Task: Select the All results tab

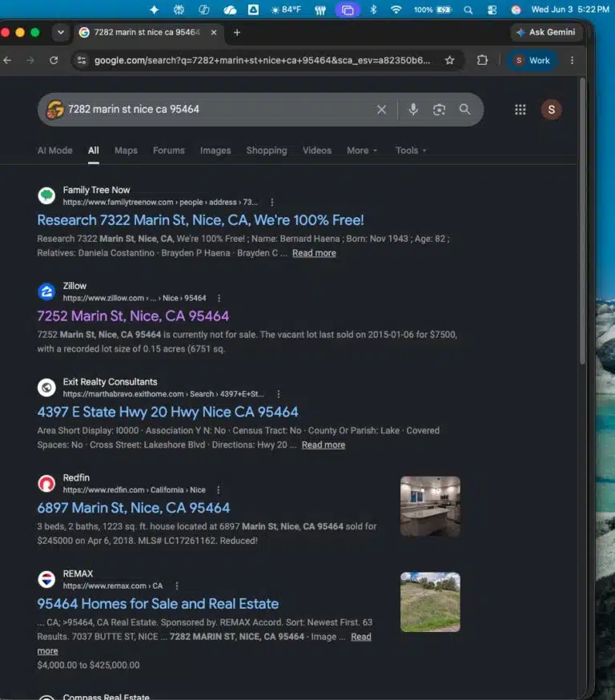Action: coord(93,151)
